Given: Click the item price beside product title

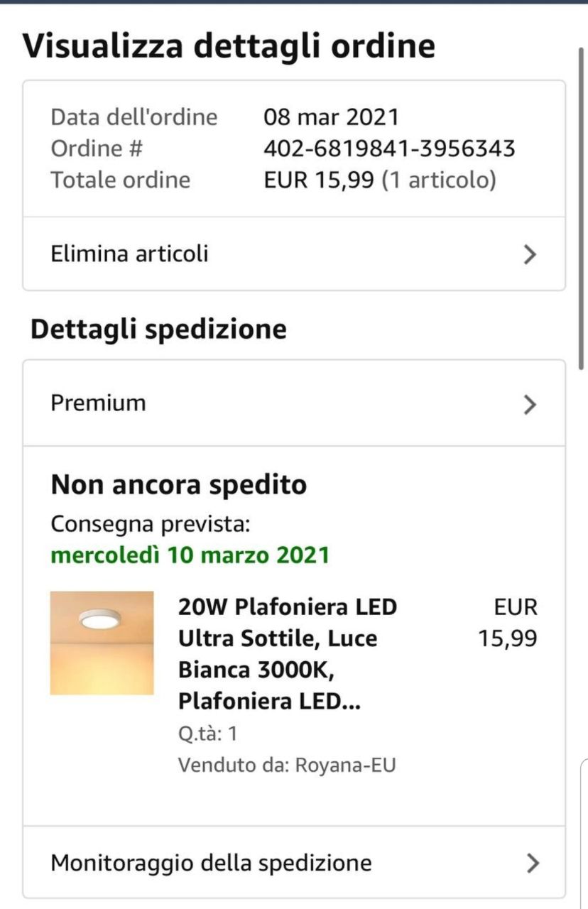Looking at the screenshot, I should pyautogui.click(x=507, y=623).
